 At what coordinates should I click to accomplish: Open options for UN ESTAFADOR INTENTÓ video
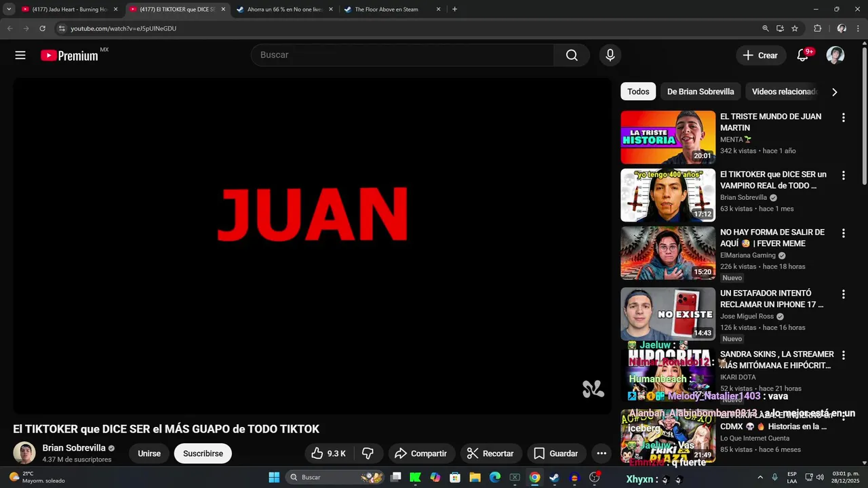coord(844,294)
